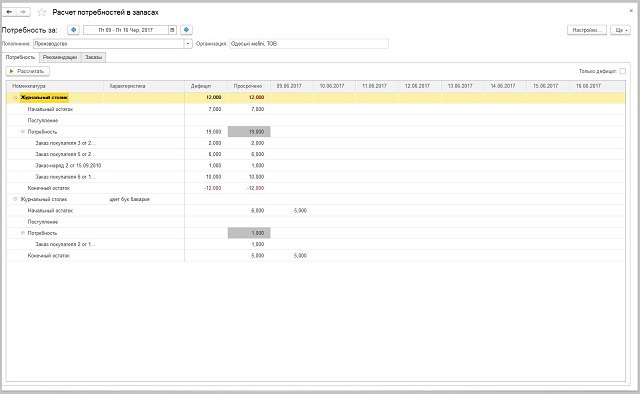Open the Настройки button
The width and height of the screenshot is (640, 394).
tap(587, 30)
